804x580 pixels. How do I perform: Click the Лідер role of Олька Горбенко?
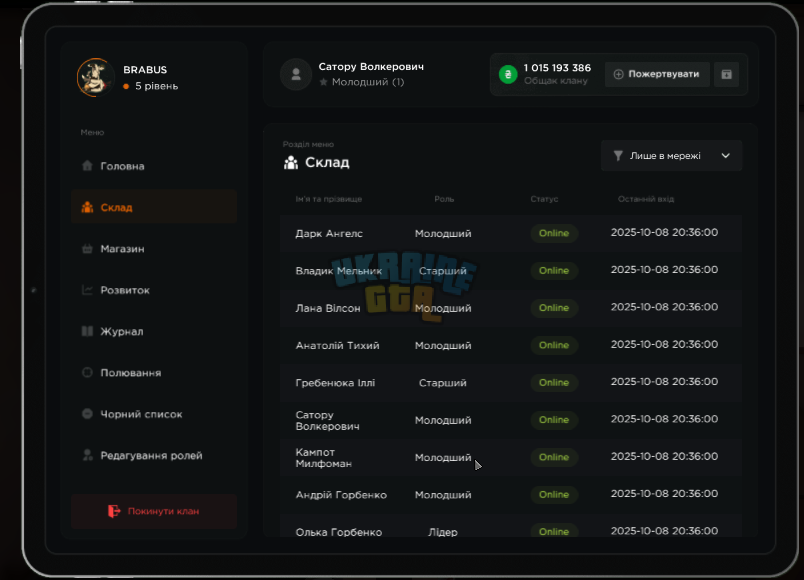443,532
